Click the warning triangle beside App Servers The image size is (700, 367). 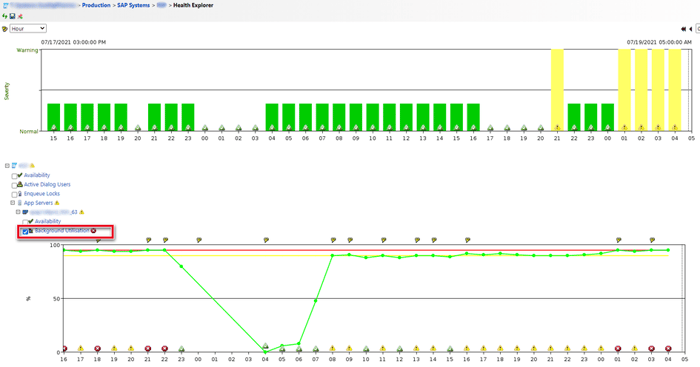[x=57, y=203]
